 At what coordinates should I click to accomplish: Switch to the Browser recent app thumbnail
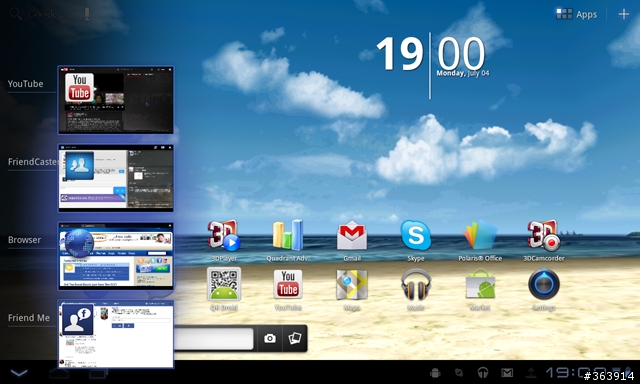pos(116,256)
